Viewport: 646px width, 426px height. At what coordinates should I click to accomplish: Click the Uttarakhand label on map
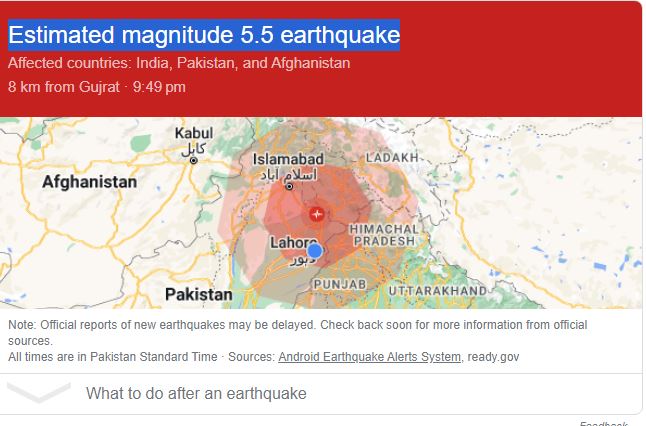(x=438, y=290)
